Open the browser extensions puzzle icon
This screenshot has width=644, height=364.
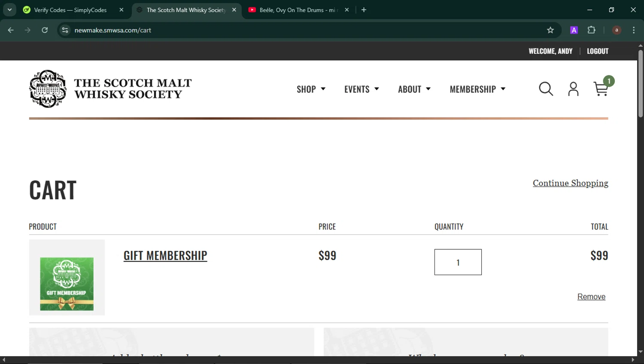point(591,30)
